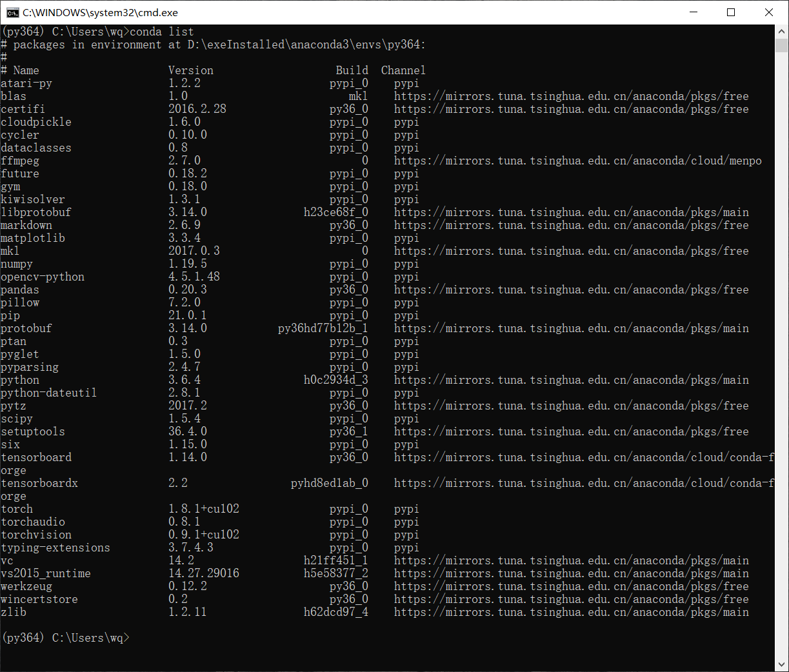Viewport: 789px width, 672px height.
Task: Click the 'atari-py' package name
Action: [26, 83]
